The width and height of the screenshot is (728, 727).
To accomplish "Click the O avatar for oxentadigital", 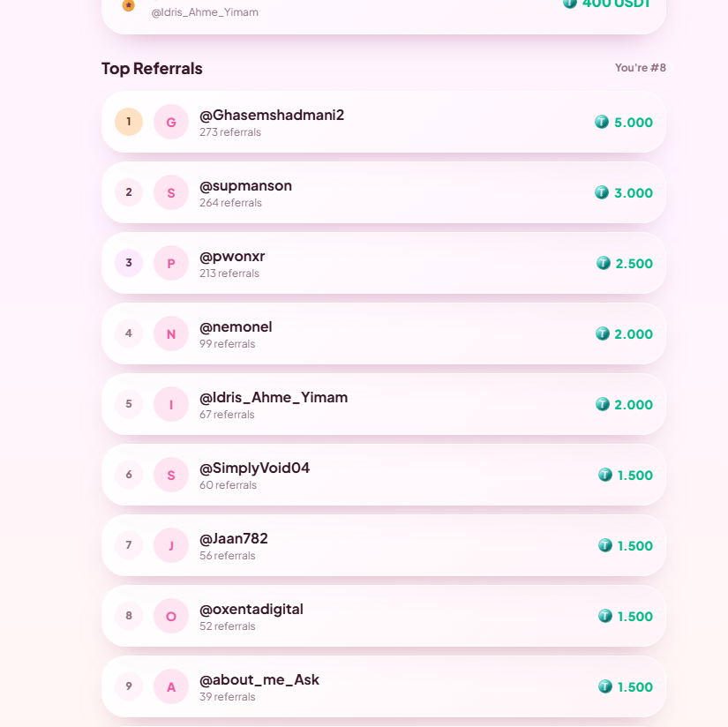I will click(171, 616).
